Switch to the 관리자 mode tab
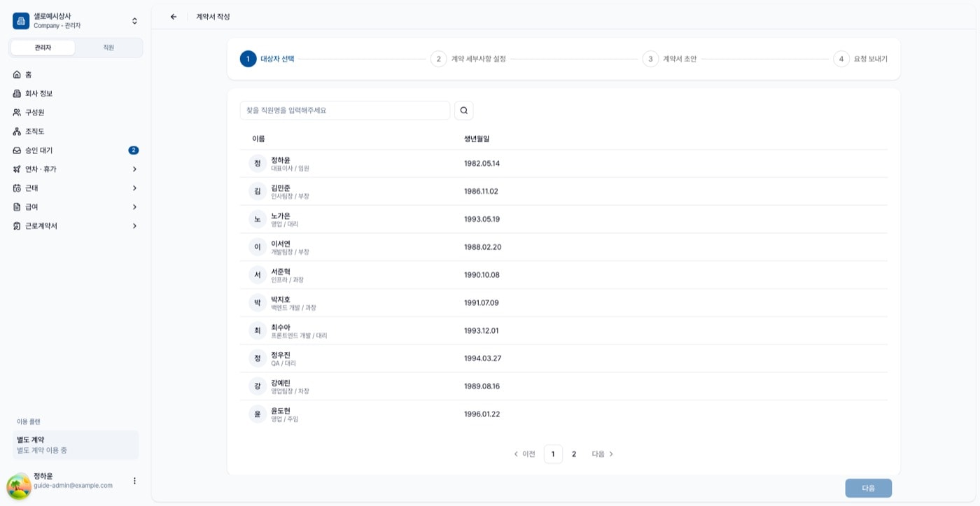This screenshot has width=980, height=506. click(x=43, y=48)
